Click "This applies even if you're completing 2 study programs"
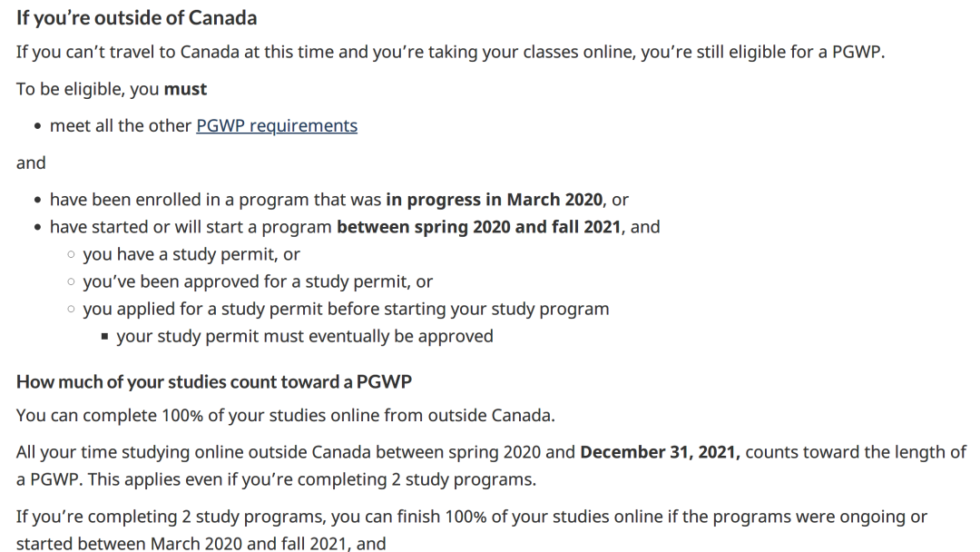The width and height of the screenshot is (980, 552). coord(312,479)
